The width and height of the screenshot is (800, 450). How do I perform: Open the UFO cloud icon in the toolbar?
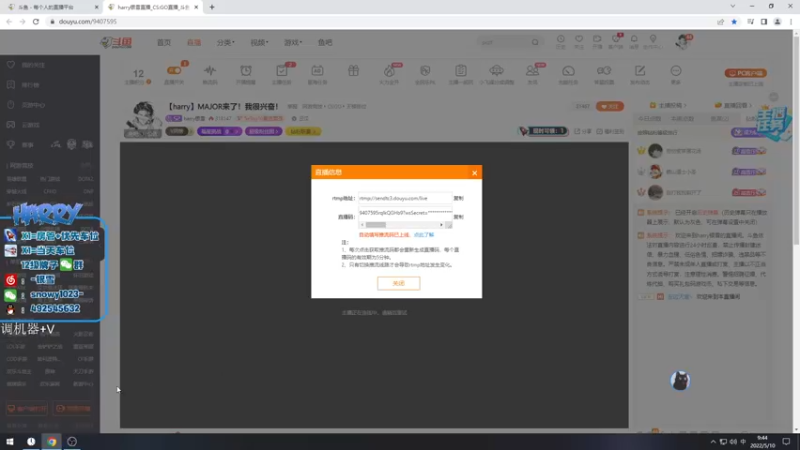496,70
